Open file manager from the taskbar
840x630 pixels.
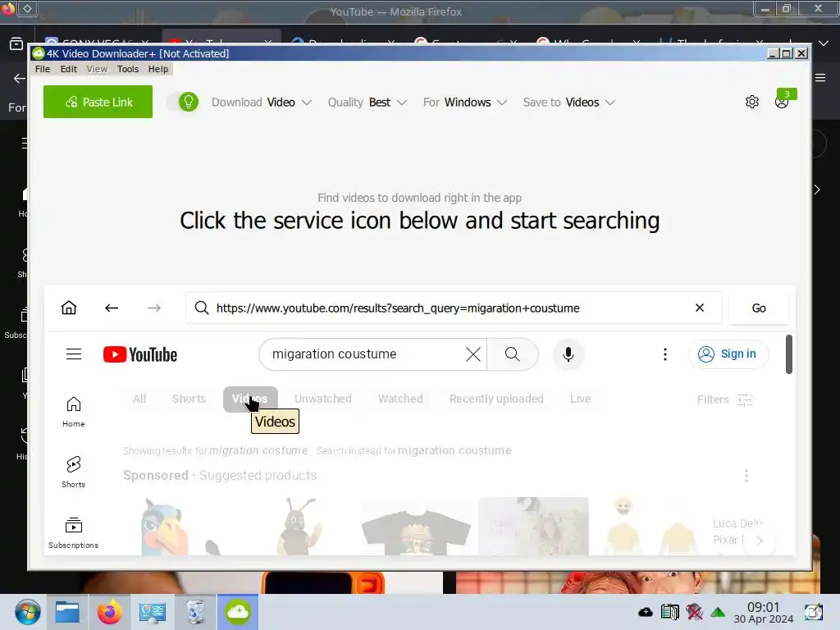click(67, 612)
